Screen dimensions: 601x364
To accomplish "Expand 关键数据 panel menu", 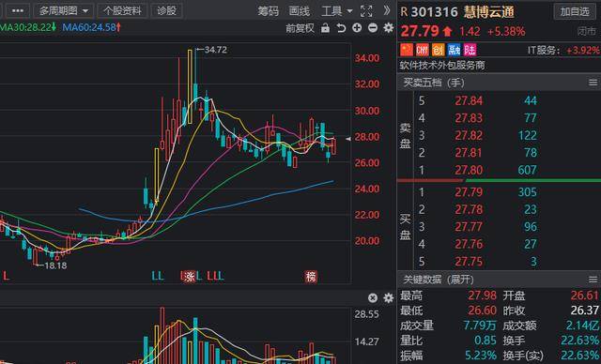I will [x=593, y=280].
